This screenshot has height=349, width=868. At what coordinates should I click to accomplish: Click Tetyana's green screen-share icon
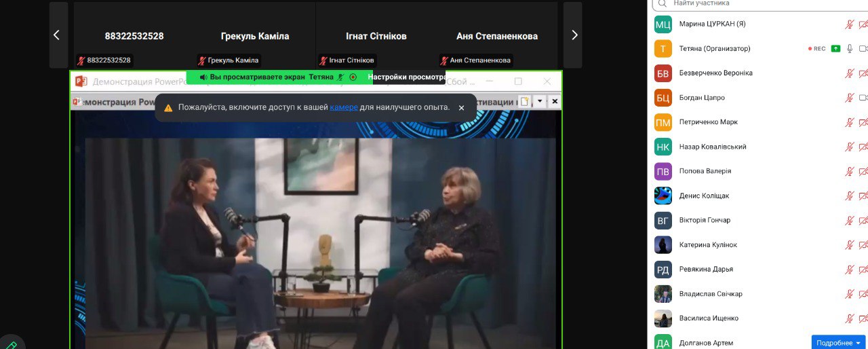tap(836, 48)
